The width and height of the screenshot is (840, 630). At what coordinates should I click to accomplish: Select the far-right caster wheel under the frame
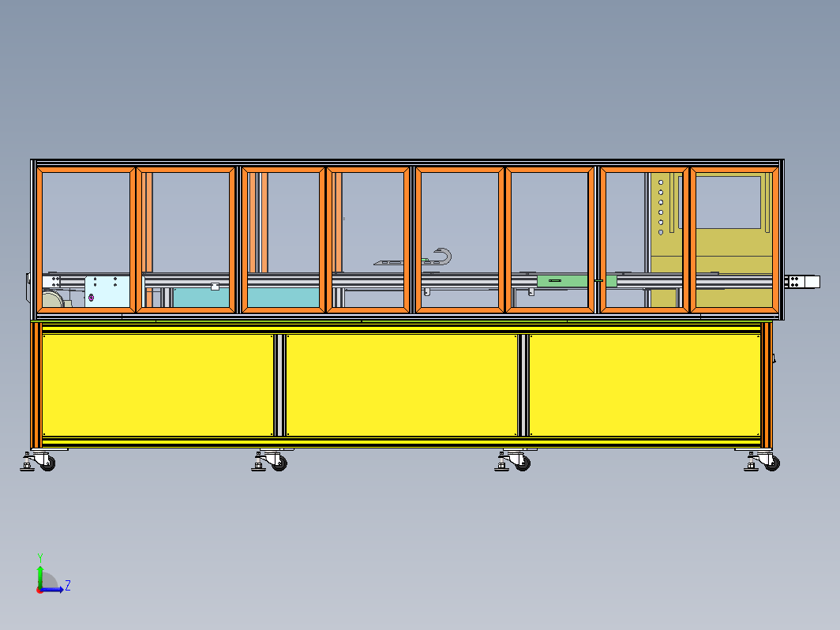(772, 463)
